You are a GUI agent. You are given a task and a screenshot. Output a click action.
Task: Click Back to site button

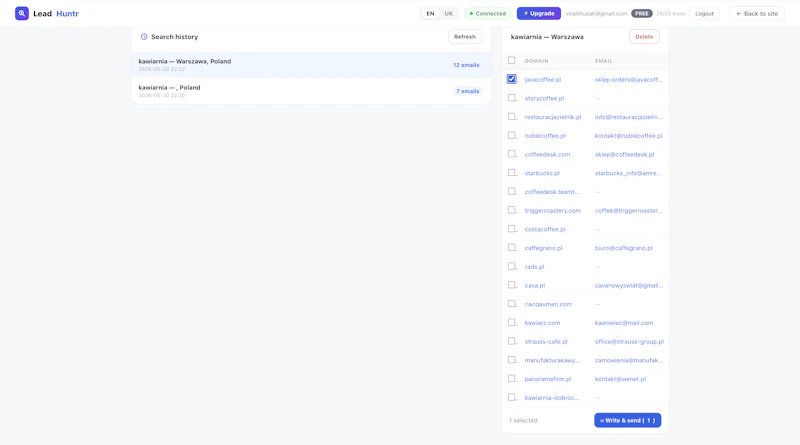click(757, 14)
